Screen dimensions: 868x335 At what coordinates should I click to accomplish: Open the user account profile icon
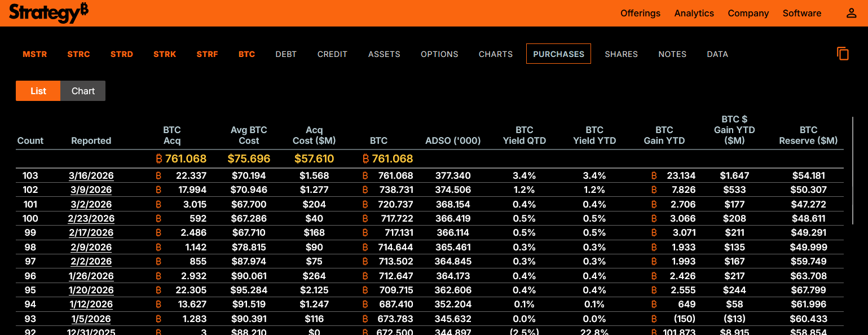(851, 14)
